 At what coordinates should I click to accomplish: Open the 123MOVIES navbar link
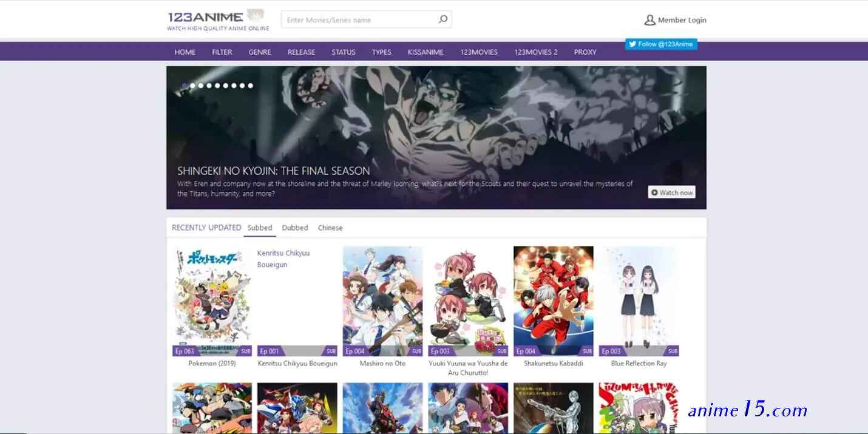coord(479,52)
